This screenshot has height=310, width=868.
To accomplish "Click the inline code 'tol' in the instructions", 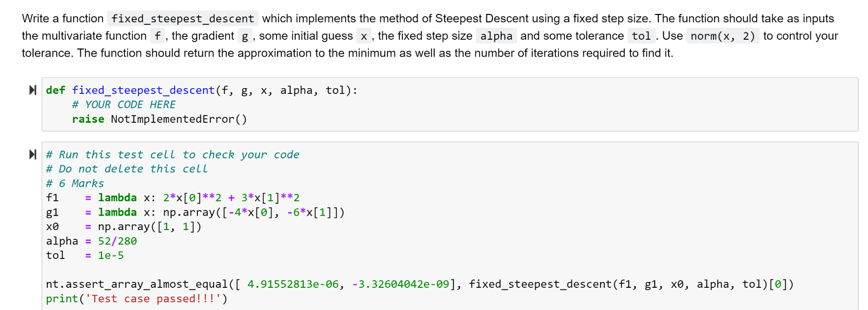I will pos(641,36).
